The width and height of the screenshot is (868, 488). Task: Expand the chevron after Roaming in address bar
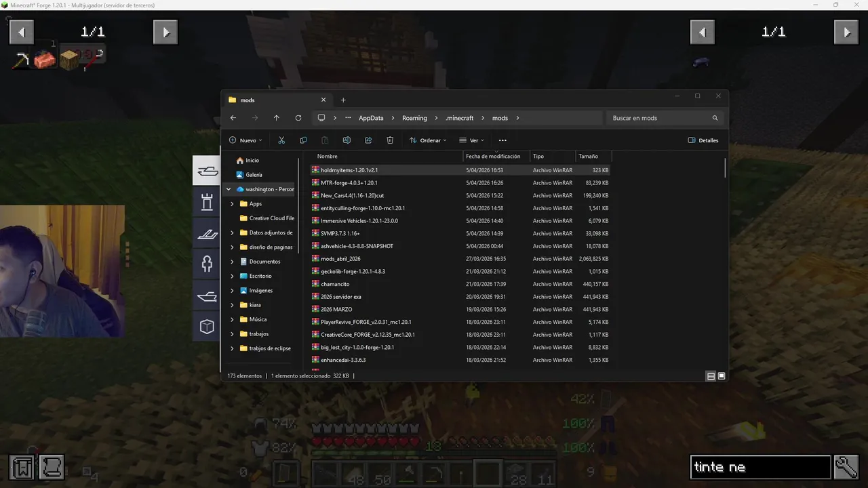437,118
